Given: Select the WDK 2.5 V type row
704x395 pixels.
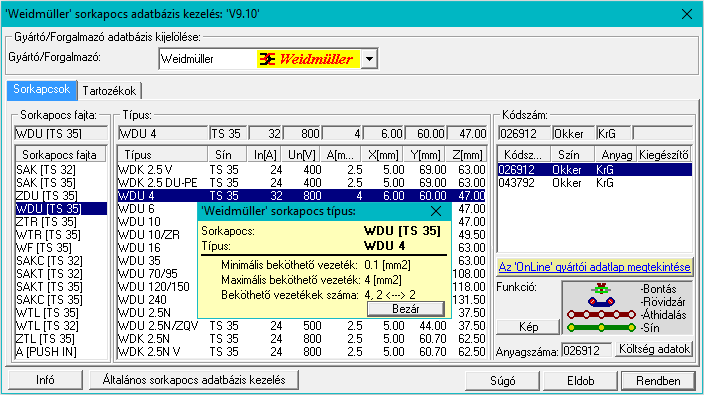Looking at the screenshot, I should tap(302, 170).
